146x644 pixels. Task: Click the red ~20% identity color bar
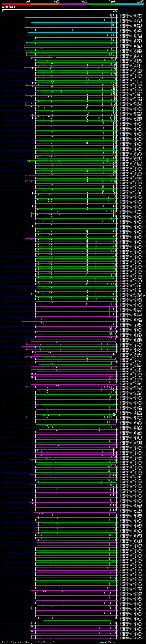click(x=16, y=4)
